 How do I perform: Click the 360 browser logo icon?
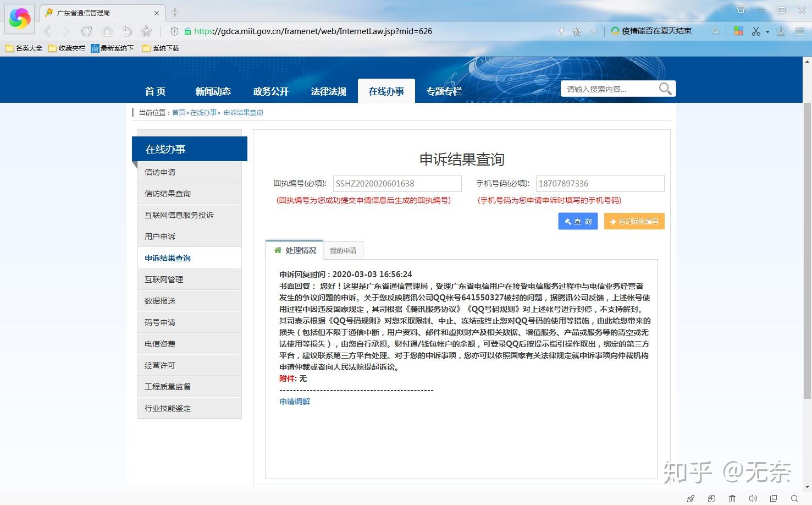20,18
